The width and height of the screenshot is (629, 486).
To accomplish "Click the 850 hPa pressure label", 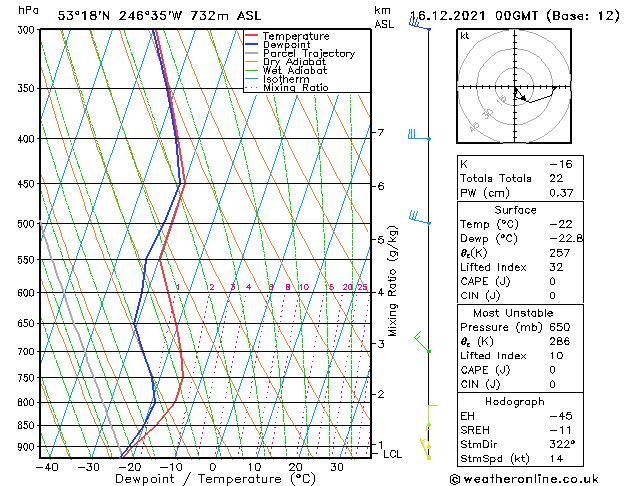I will click(28, 425).
